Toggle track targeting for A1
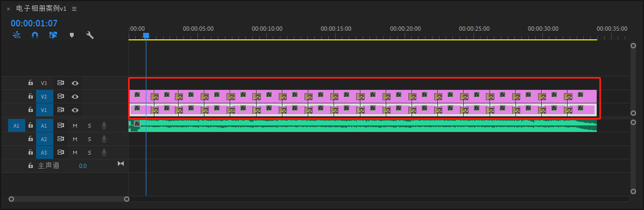 44,125
